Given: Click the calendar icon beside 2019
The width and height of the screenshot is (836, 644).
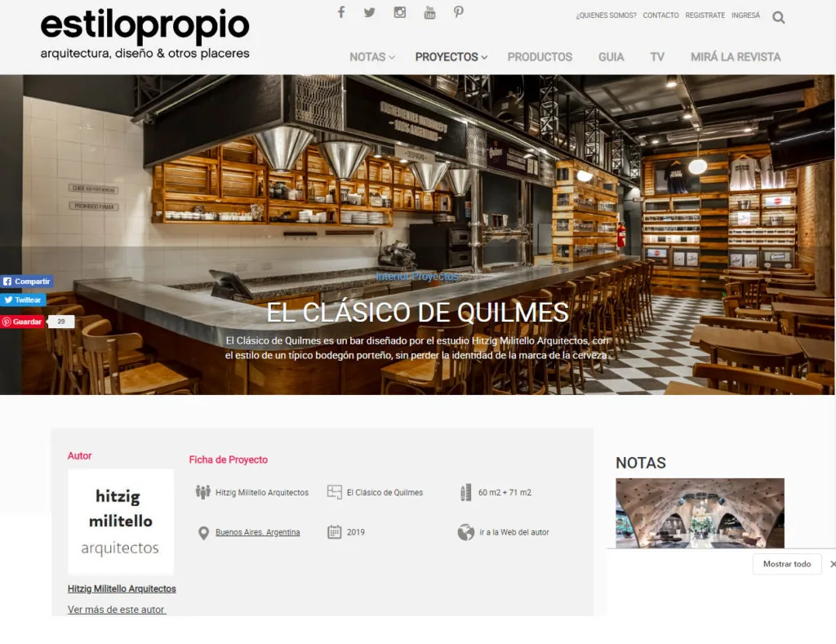Looking at the screenshot, I should coord(334,532).
